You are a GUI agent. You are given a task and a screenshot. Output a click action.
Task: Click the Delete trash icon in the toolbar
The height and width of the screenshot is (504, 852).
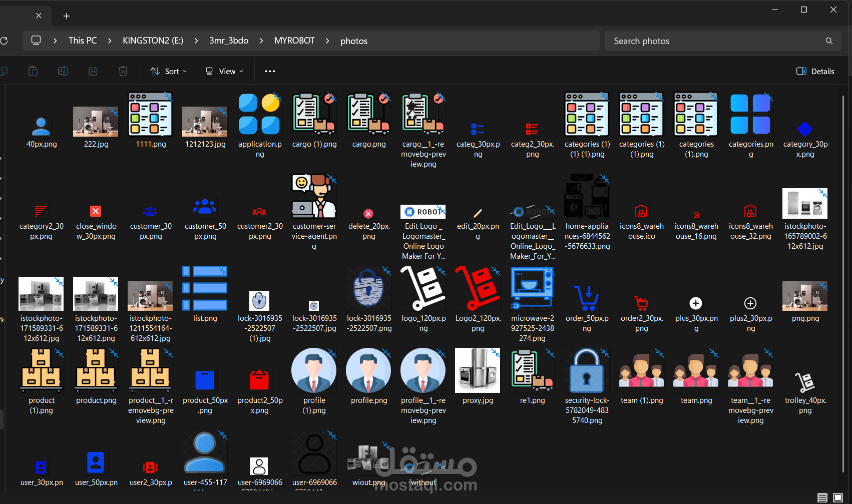click(x=123, y=71)
